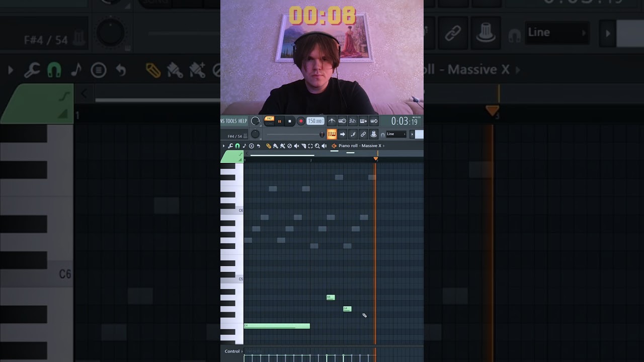The width and height of the screenshot is (644, 362).
Task: Click the 150.000 tempo field
Action: tap(315, 121)
